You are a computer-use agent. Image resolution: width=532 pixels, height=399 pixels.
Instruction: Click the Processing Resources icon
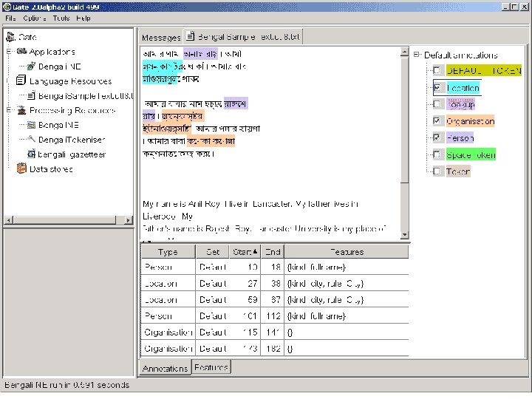pyautogui.click(x=21, y=110)
